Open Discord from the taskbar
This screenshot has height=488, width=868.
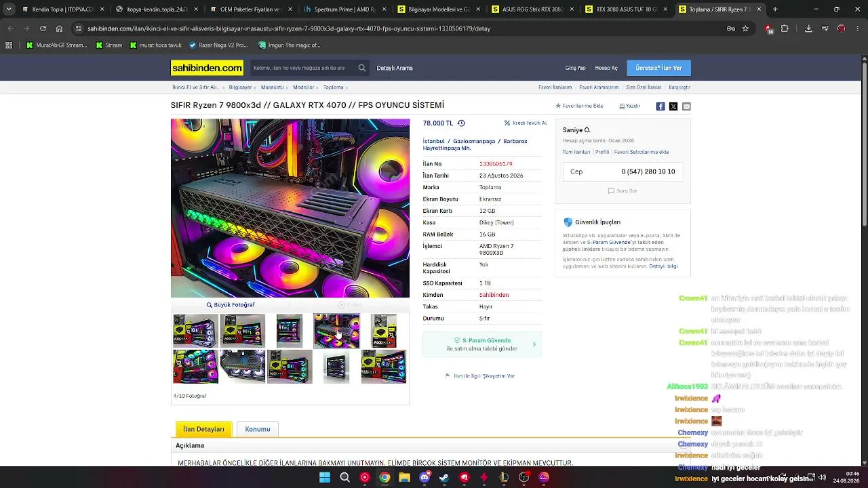point(425,477)
